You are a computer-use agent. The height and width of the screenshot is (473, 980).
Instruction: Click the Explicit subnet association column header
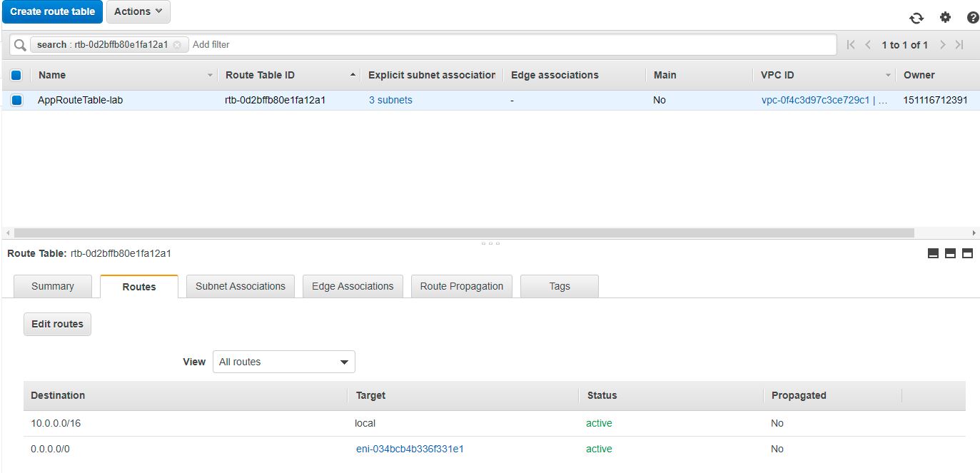[432, 75]
